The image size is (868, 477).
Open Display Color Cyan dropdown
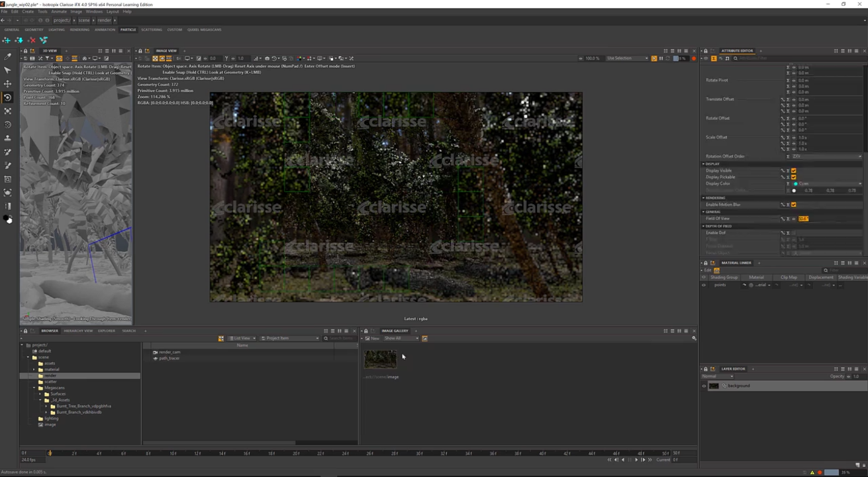[x=828, y=184]
